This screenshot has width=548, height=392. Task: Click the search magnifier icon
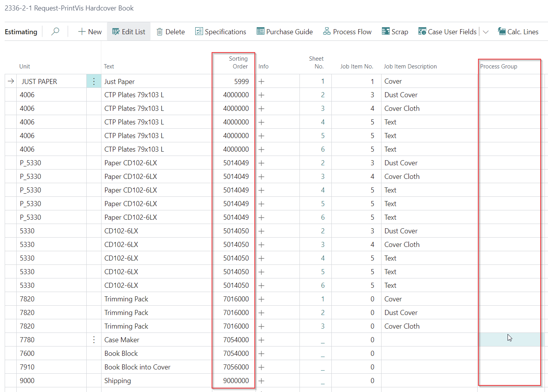55,31
